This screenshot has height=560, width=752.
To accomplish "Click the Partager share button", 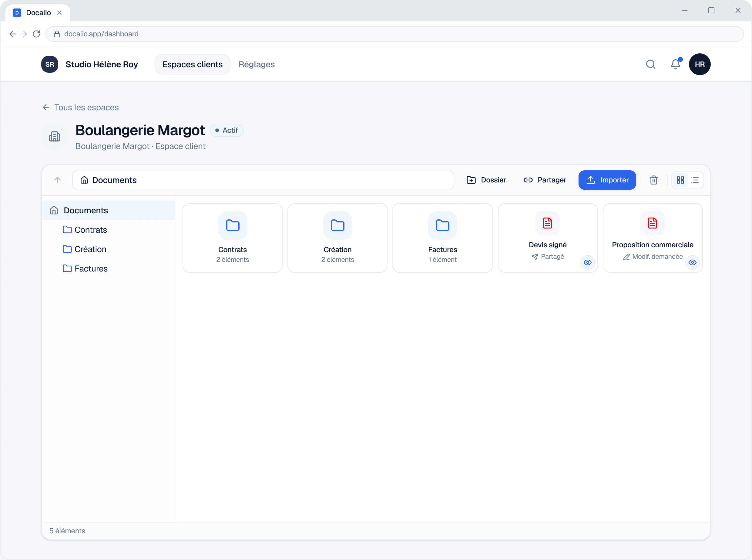I will tap(545, 180).
